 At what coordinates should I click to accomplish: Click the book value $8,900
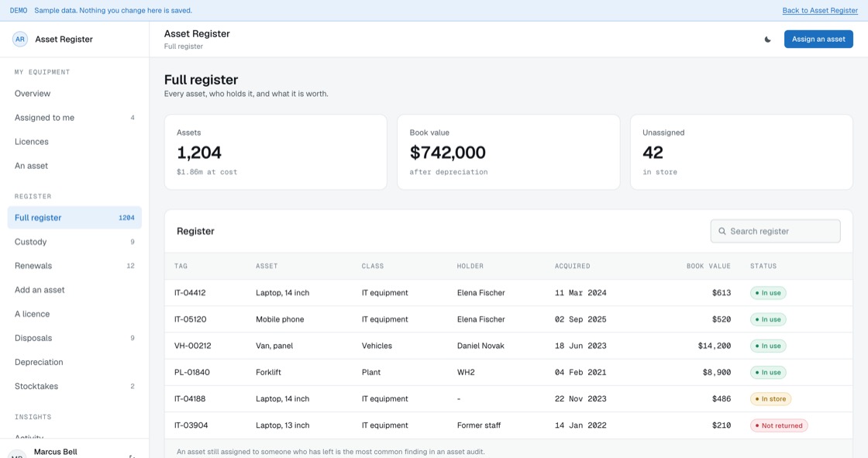point(716,372)
